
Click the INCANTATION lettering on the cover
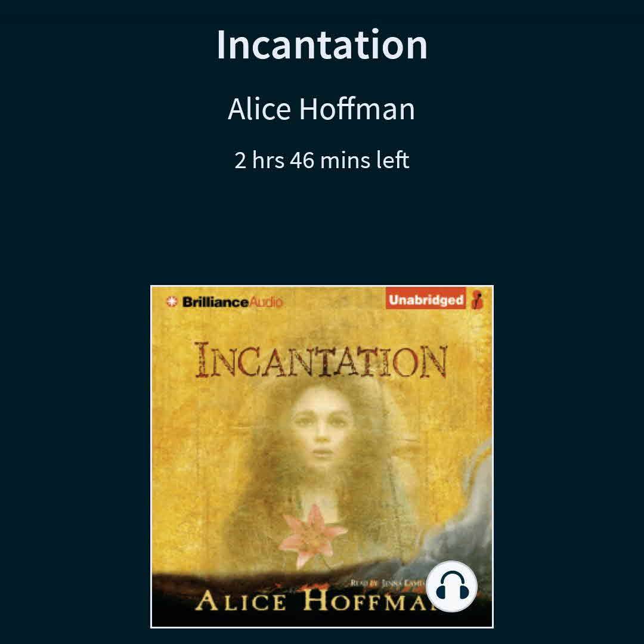[x=321, y=360]
